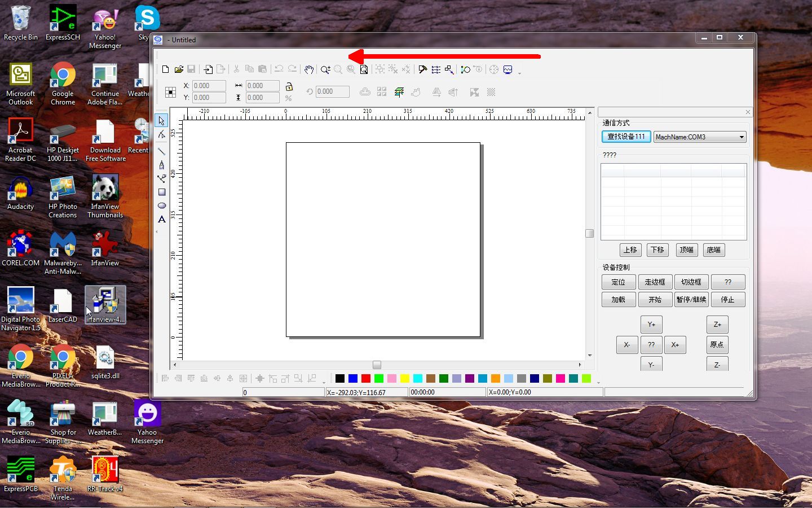Click the nine-point anchor reference selector
Screen dimensions: 812x508
[x=170, y=92]
